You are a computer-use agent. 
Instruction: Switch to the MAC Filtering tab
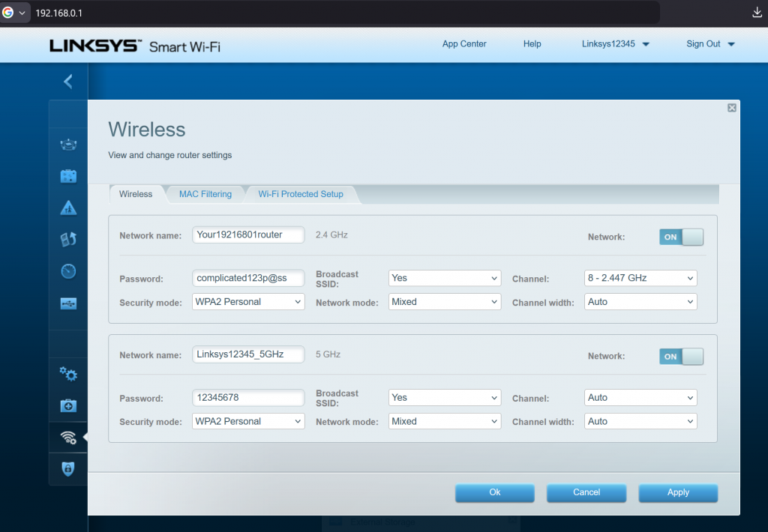tap(205, 193)
